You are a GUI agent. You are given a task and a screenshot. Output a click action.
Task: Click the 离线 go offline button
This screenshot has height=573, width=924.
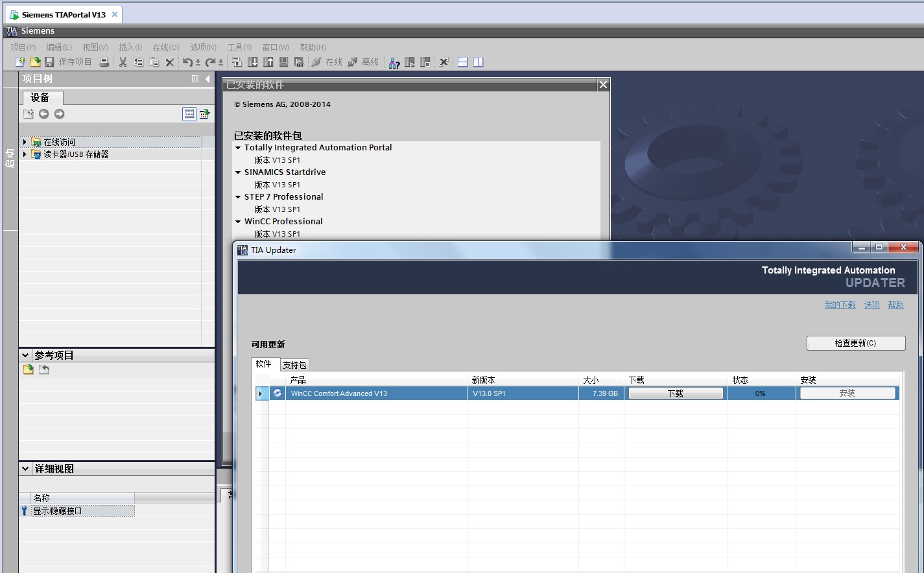[x=363, y=62]
